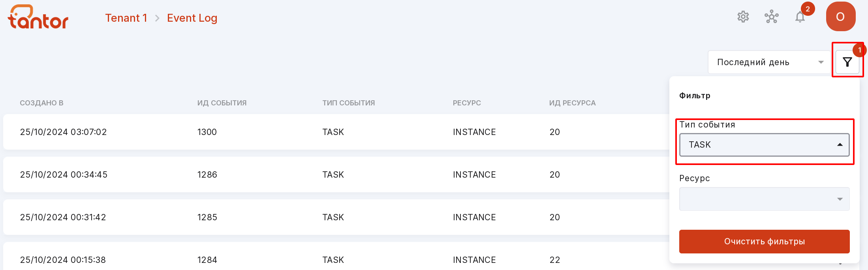This screenshot has width=868, height=270.
Task: Click the Tantor logo
Action: 38,17
